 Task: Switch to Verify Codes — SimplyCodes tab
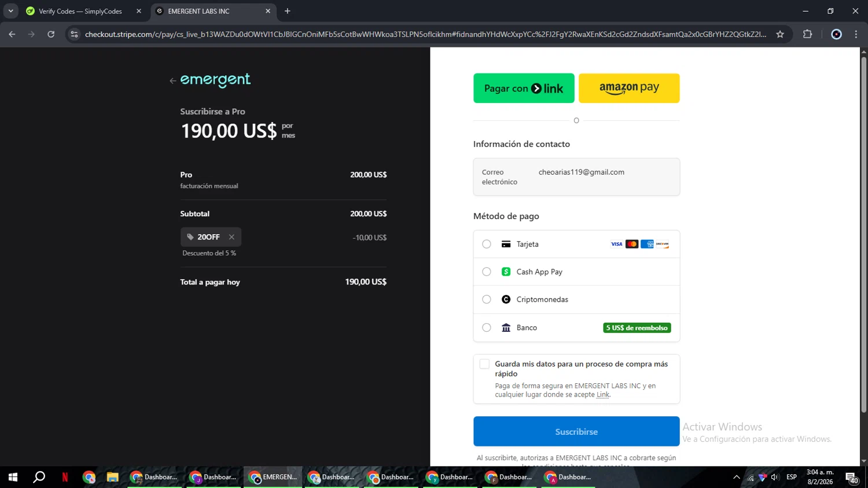(80, 11)
